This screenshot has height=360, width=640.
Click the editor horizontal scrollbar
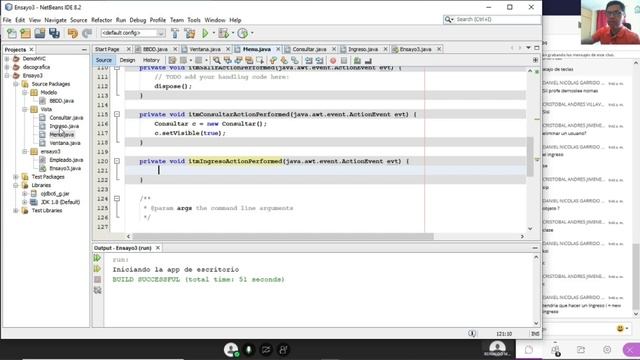click(283, 236)
